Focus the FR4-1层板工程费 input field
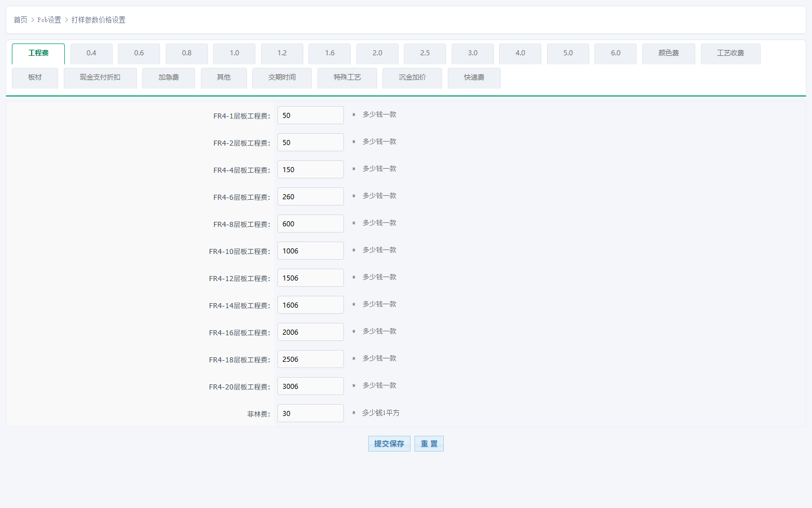Image resolution: width=812 pixels, height=508 pixels. coord(311,115)
